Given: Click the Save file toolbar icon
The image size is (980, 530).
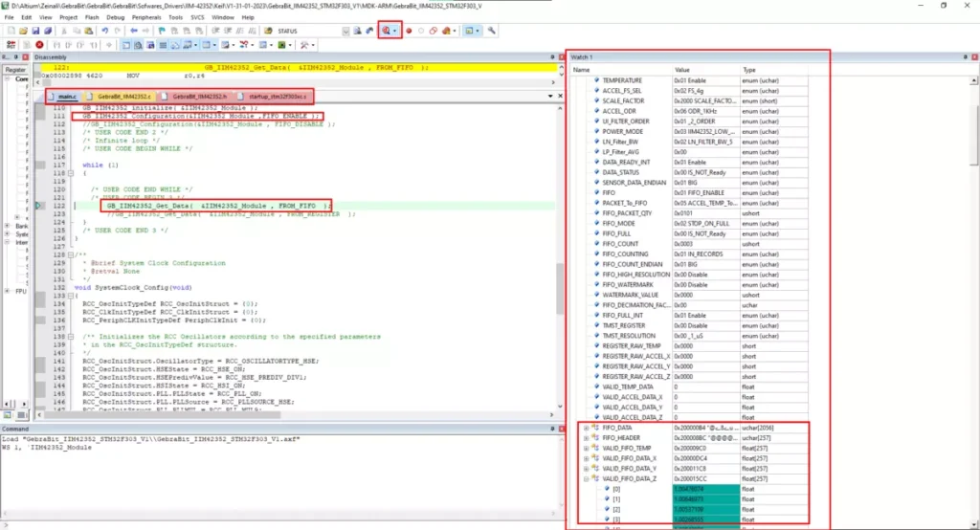Looking at the screenshot, I should [35, 31].
